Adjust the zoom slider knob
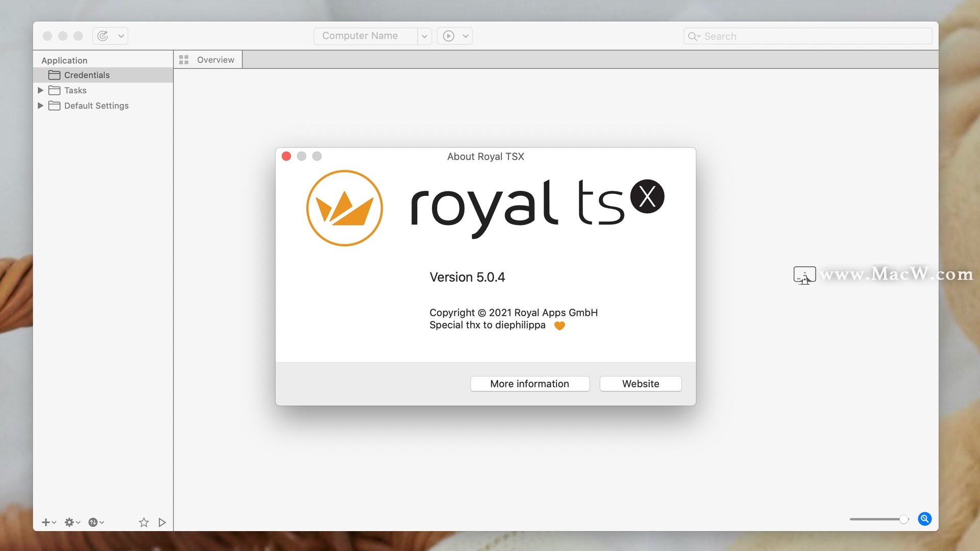This screenshot has height=551, width=980. [x=904, y=519]
